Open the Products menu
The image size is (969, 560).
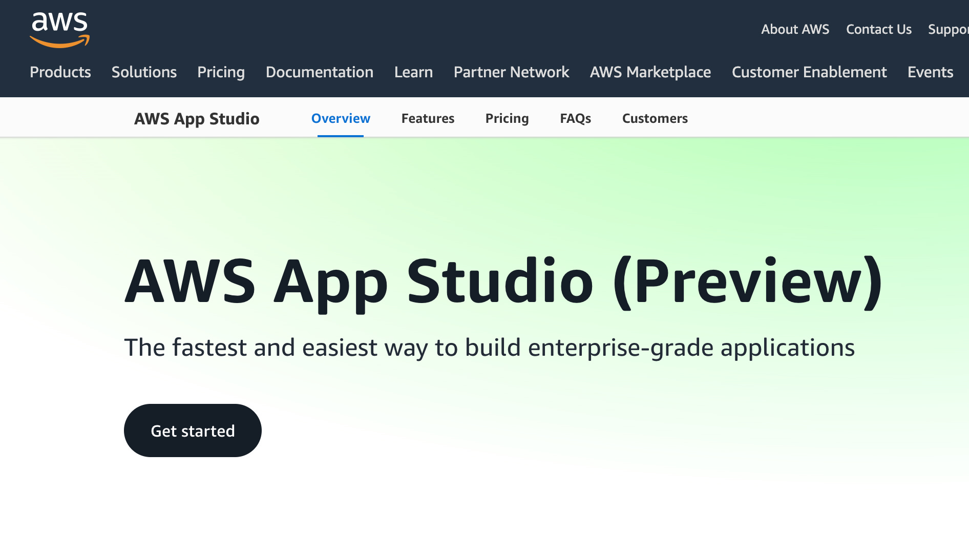click(60, 72)
